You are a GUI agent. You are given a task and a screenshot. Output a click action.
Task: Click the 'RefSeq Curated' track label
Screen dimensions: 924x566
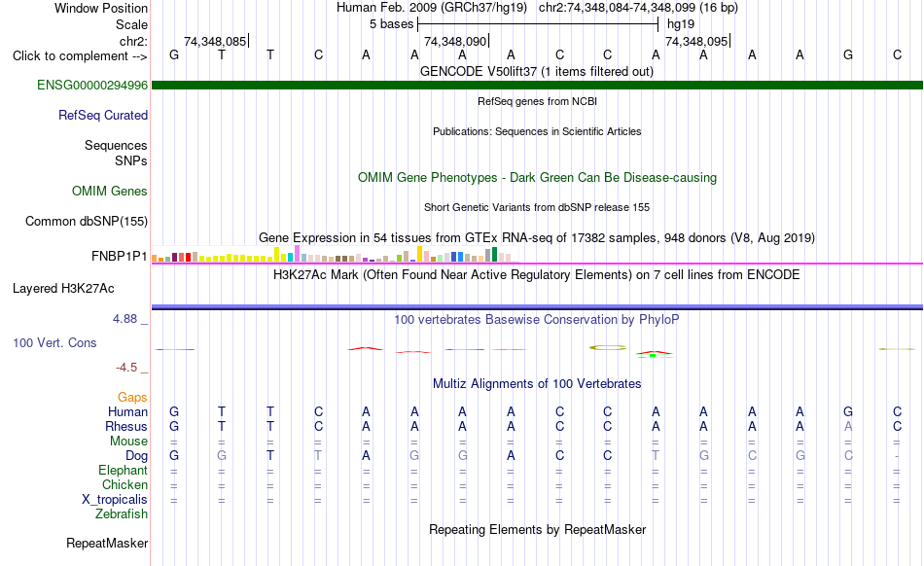pyautogui.click(x=102, y=116)
